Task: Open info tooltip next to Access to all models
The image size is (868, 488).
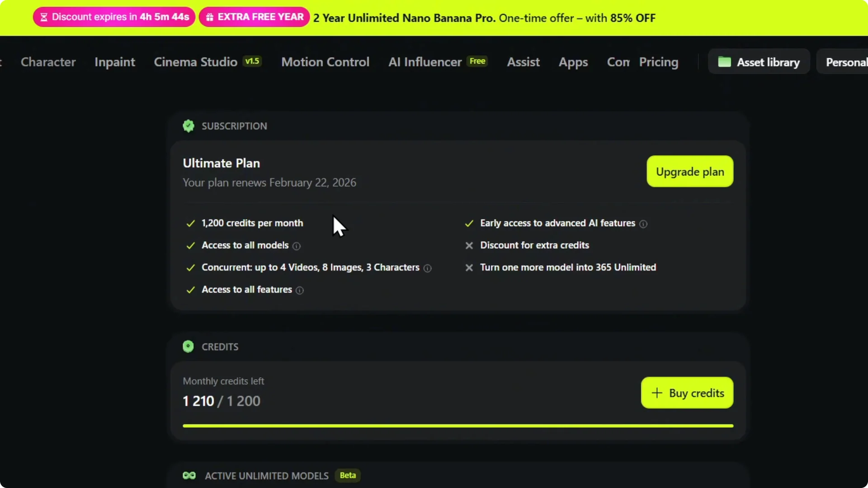Action: coord(297,246)
